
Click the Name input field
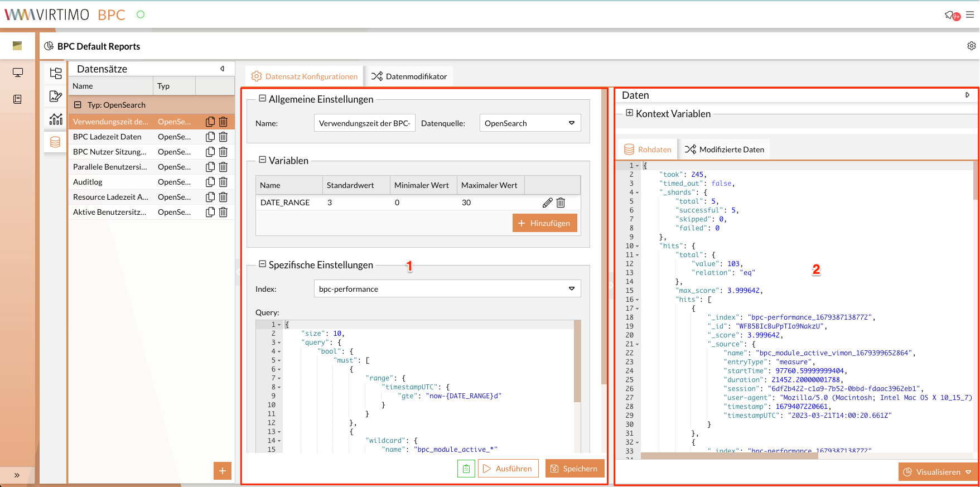pos(365,123)
